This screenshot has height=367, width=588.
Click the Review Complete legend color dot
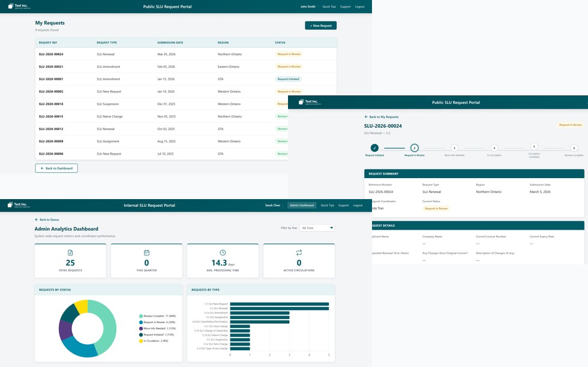coord(141,316)
